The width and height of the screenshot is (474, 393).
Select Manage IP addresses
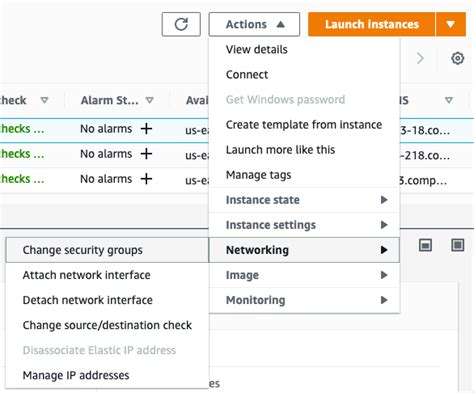pos(107,375)
